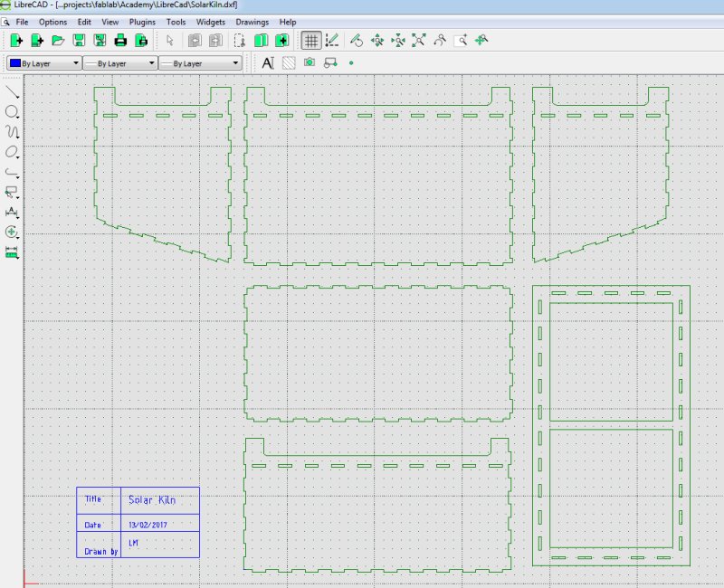This screenshot has width=724, height=588.
Task: Open the File menu
Action: [22, 22]
